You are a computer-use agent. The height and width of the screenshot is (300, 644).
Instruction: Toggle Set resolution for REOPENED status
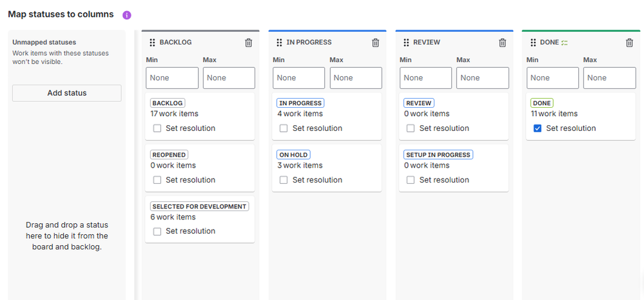(157, 180)
